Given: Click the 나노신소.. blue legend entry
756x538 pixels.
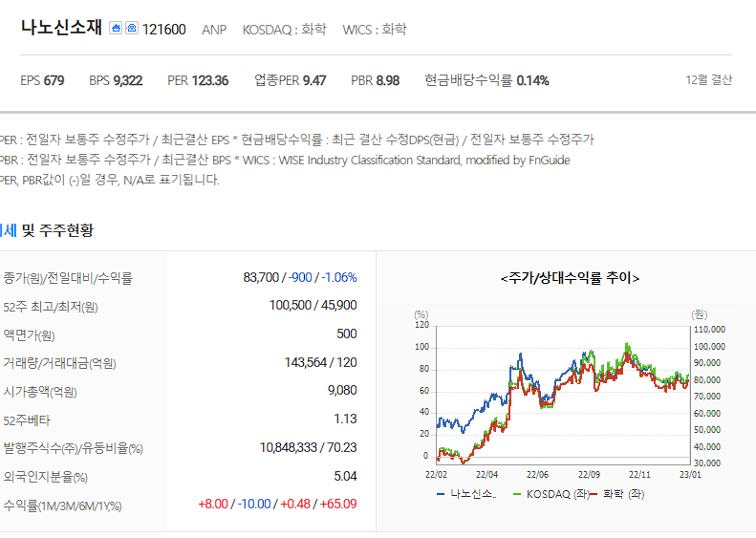Looking at the screenshot, I should coord(466,494).
